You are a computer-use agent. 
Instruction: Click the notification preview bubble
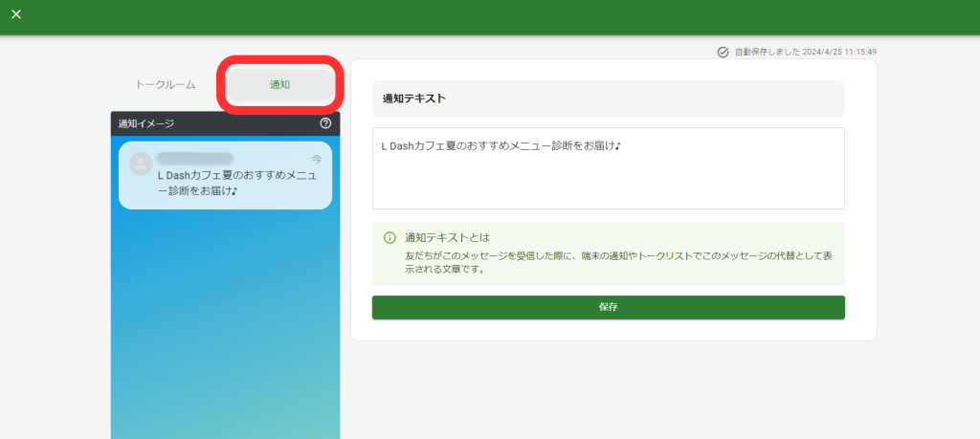point(225,175)
